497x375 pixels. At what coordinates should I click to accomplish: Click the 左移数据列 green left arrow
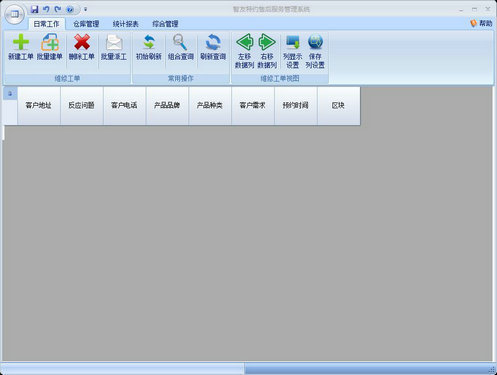[x=245, y=42]
